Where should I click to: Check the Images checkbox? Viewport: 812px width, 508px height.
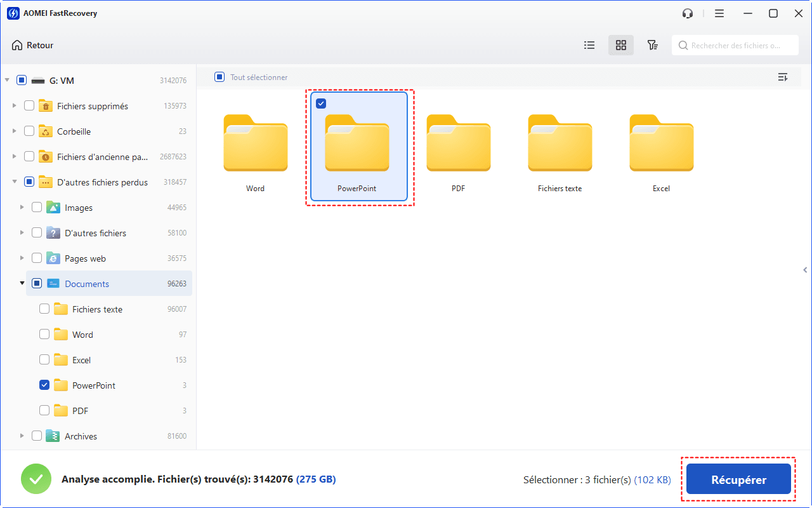37,208
